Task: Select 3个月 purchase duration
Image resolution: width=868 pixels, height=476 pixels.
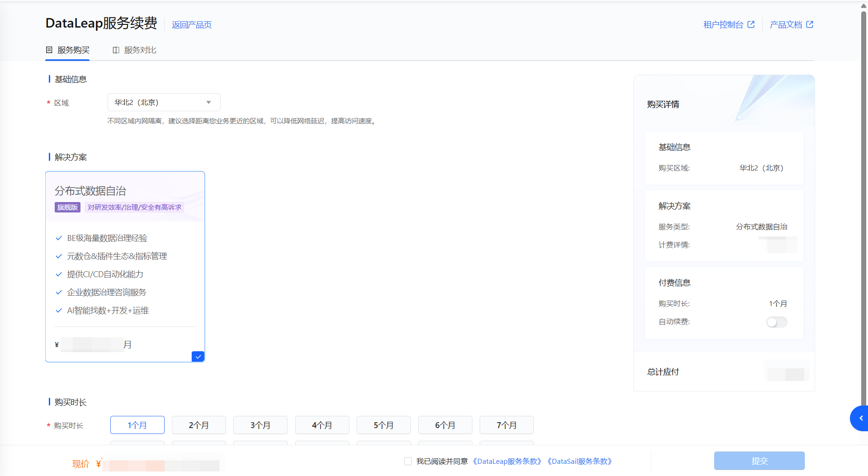Action: tap(260, 425)
